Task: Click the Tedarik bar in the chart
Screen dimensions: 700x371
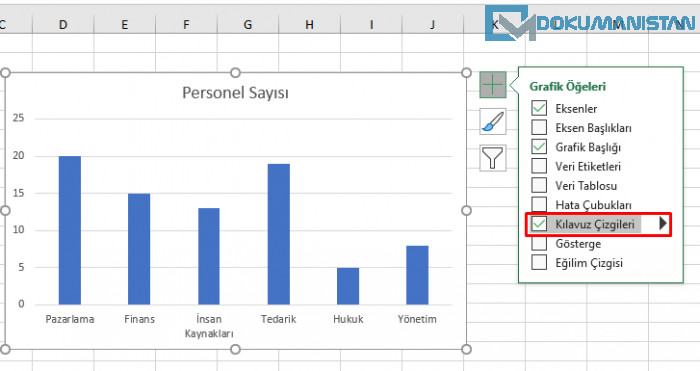Action: [279, 234]
